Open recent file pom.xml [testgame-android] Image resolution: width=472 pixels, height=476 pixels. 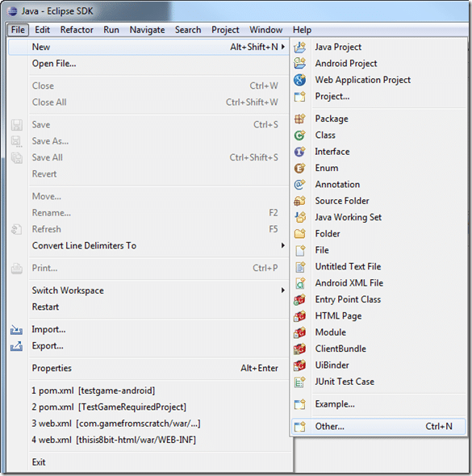[94, 390]
